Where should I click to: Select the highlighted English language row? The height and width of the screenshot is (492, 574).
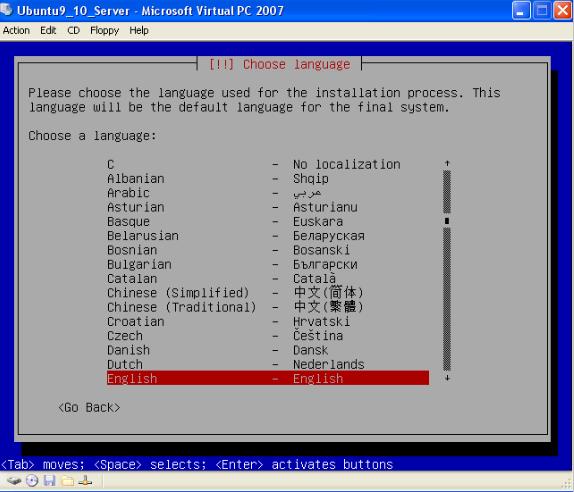pos(268,378)
